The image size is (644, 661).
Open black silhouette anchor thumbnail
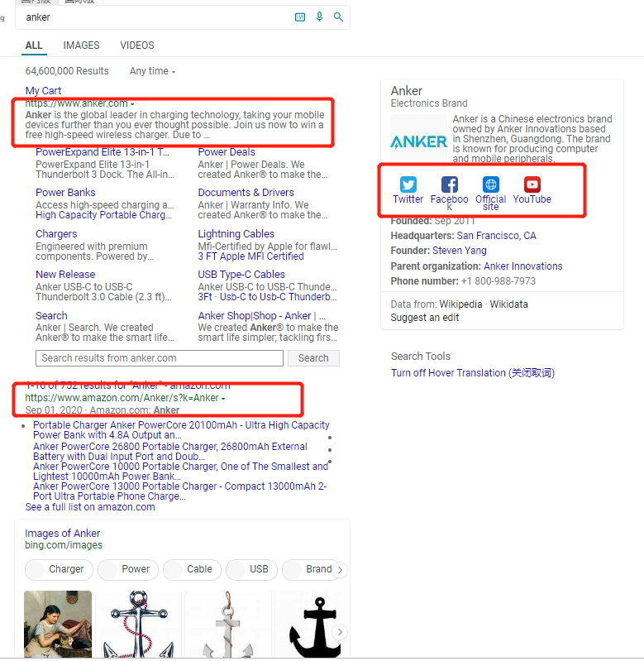pos(312,624)
